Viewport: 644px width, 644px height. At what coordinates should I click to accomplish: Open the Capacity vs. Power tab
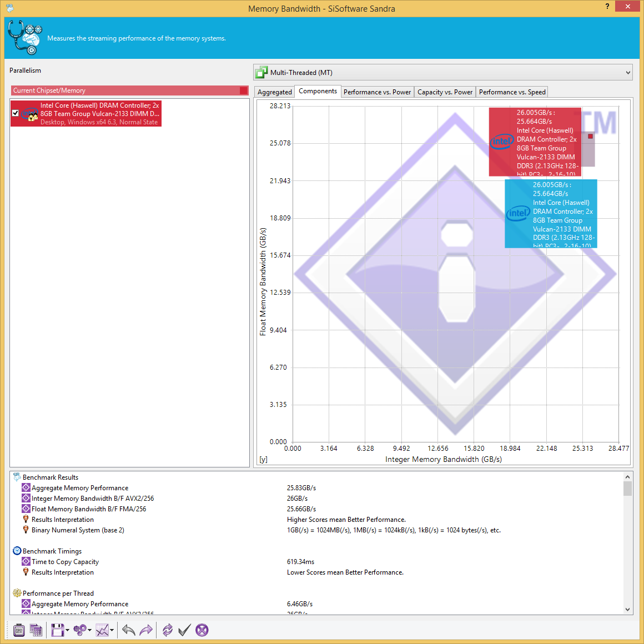point(445,92)
